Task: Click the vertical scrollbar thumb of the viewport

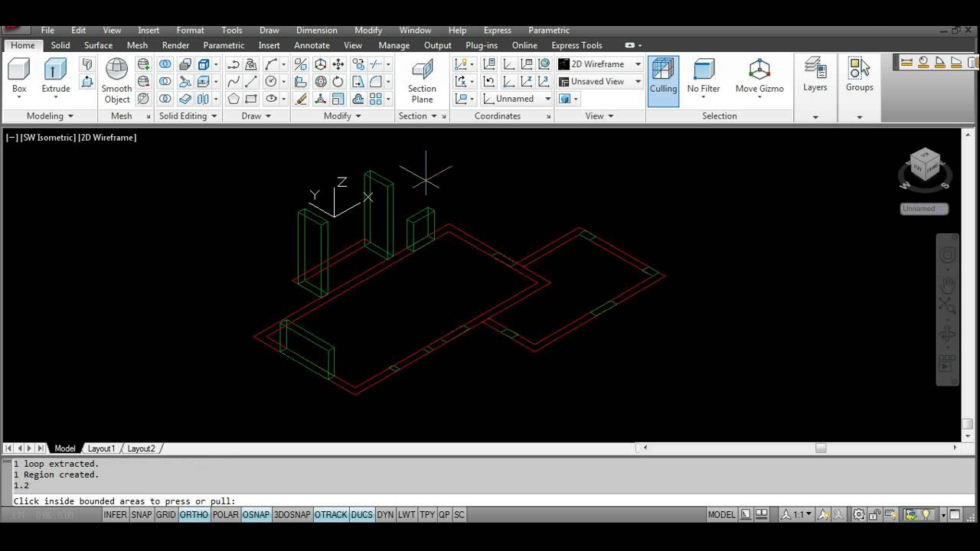Action: [x=968, y=424]
